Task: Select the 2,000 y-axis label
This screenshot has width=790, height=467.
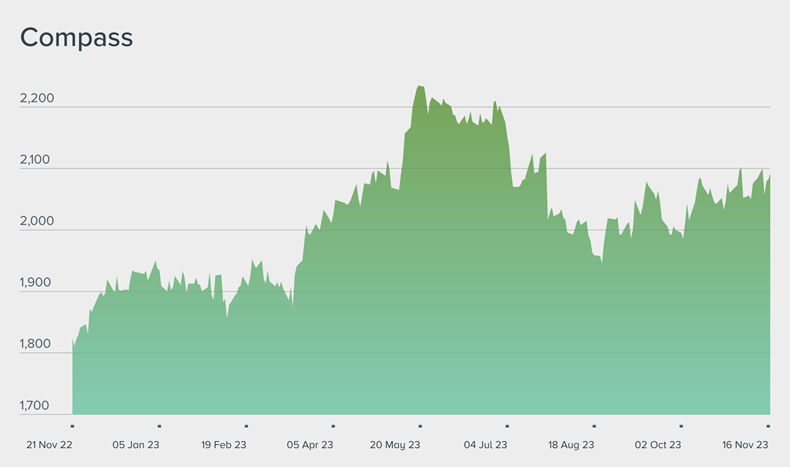Action: pyautogui.click(x=37, y=222)
